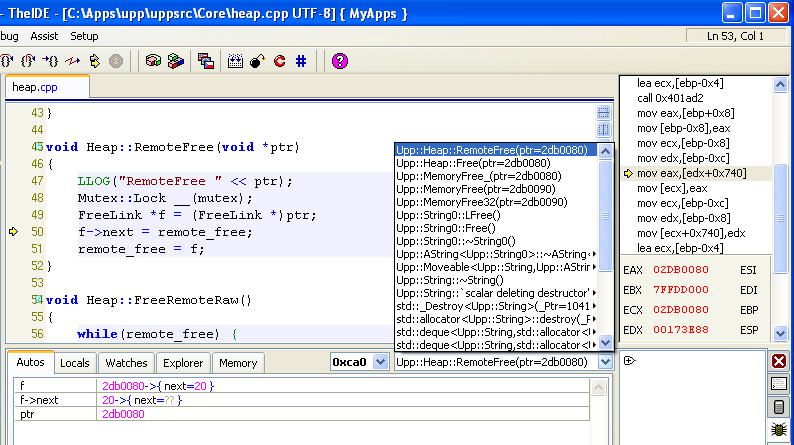The image size is (794, 445).
Task: Click the yellow arrow run-to-cursor icon
Action: click(x=95, y=61)
